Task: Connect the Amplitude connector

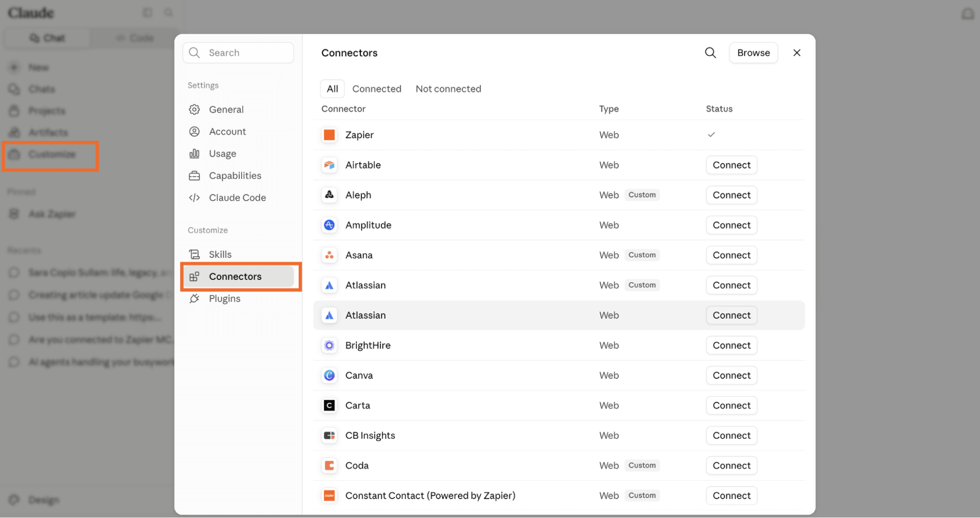Action: coord(731,225)
